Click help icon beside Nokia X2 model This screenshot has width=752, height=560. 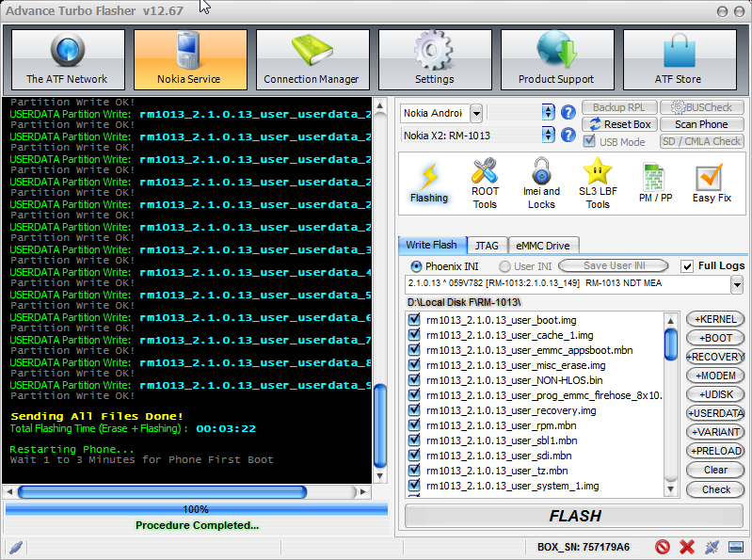[568, 135]
